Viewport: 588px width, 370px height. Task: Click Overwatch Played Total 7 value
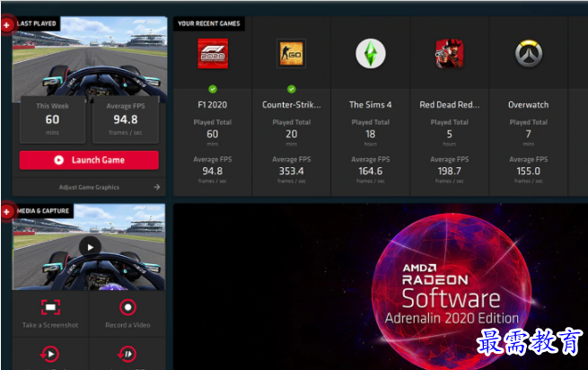tap(529, 134)
